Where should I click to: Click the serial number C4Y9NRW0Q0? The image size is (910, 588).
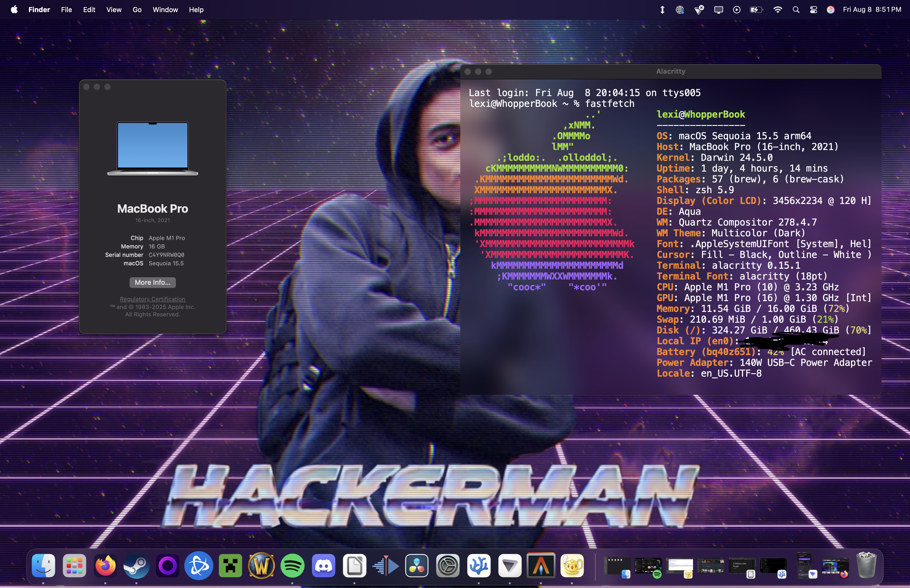click(x=166, y=255)
